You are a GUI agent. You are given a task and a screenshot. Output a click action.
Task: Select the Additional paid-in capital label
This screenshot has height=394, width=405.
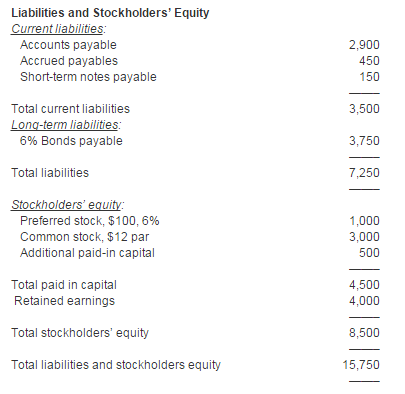(87, 253)
